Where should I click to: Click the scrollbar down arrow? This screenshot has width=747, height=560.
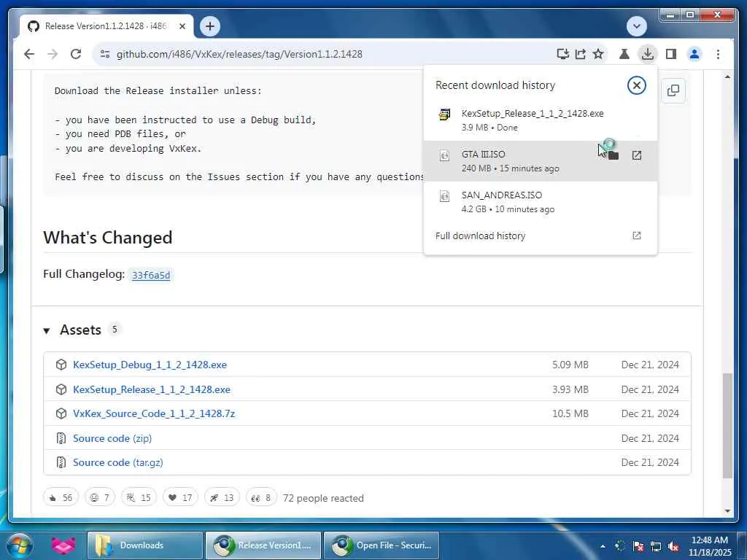[x=727, y=511]
